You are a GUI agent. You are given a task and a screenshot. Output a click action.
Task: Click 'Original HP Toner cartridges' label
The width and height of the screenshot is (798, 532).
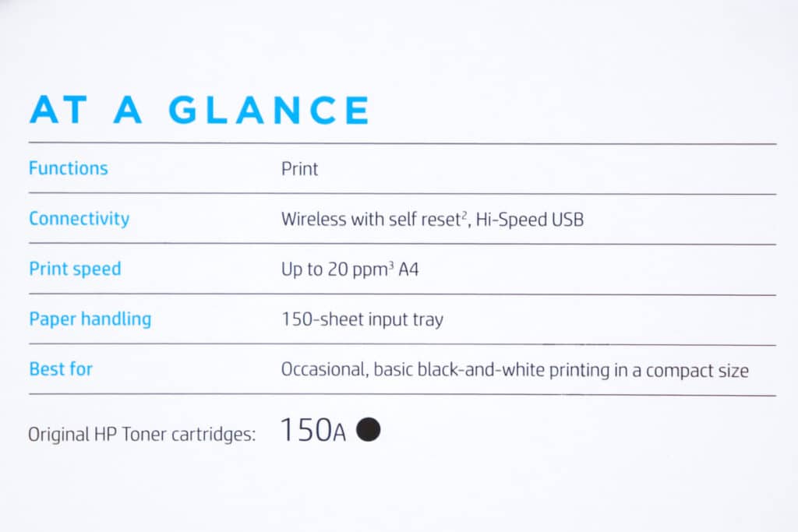coord(142,434)
